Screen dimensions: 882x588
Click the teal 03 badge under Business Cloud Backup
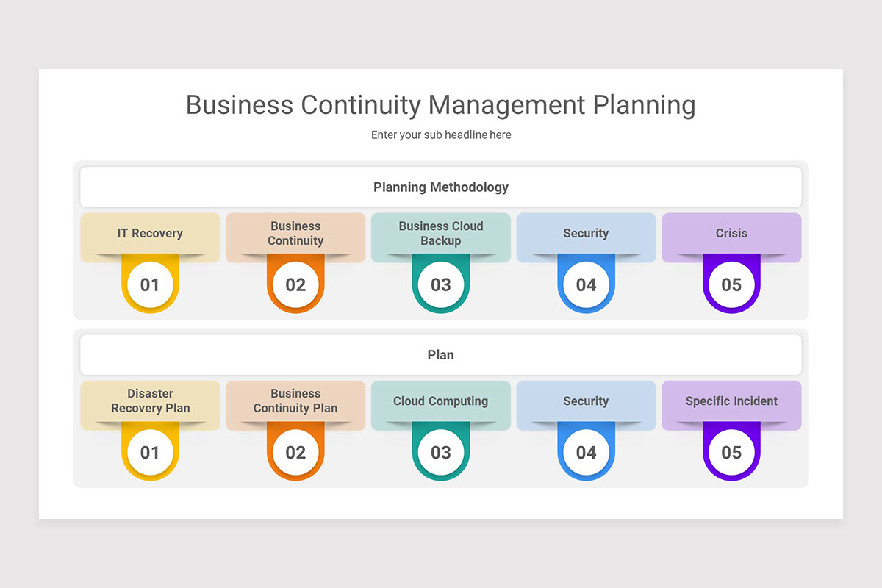tap(441, 284)
